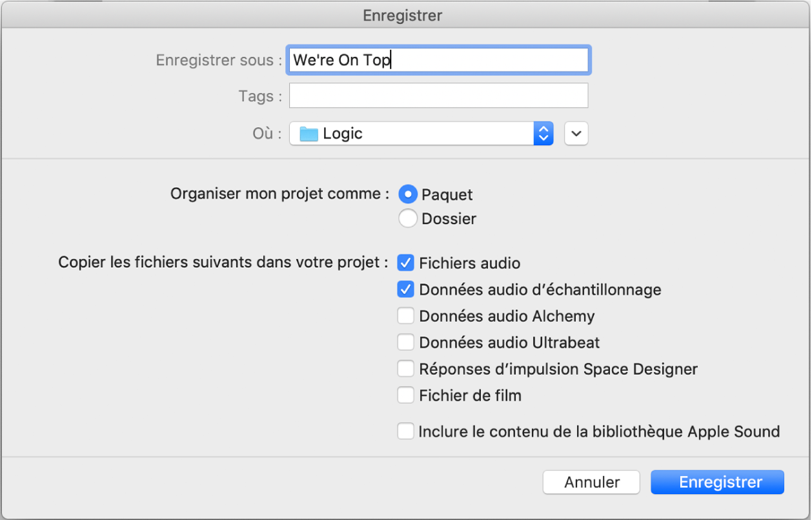The height and width of the screenshot is (520, 812).
Task: Uncheck Fichiers audio
Action: click(x=405, y=263)
